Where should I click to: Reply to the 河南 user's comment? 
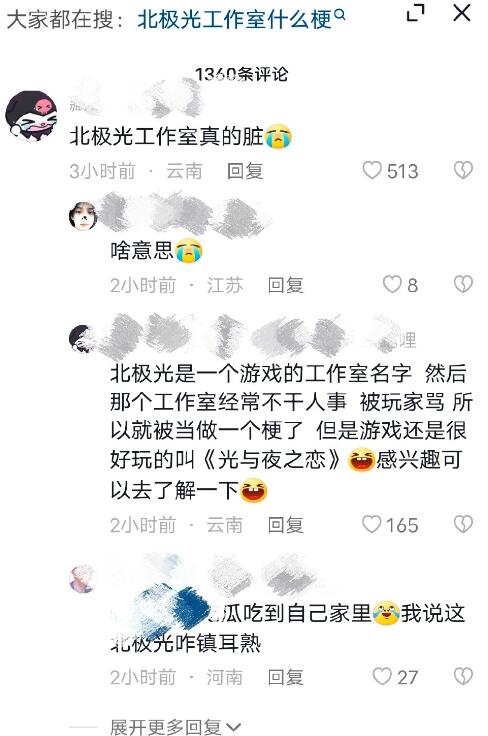pos(285,677)
